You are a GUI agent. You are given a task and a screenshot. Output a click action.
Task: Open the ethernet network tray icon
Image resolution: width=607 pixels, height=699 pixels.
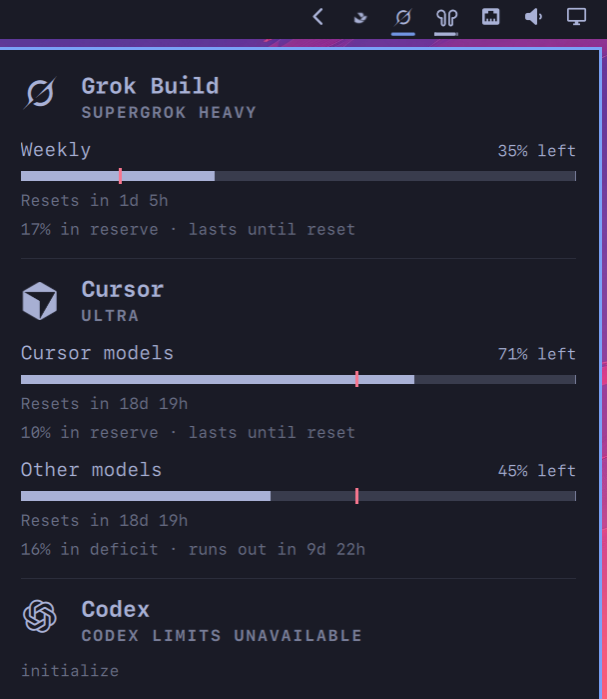(491, 17)
